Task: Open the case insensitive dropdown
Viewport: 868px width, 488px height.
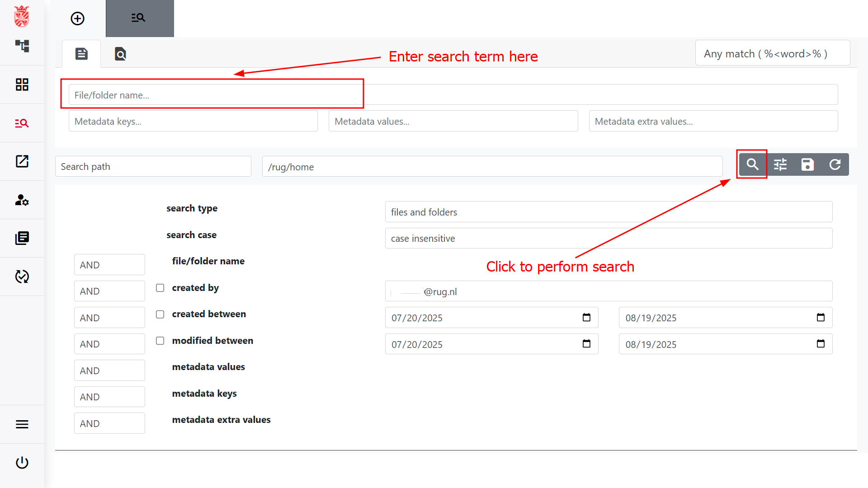Action: 609,238
